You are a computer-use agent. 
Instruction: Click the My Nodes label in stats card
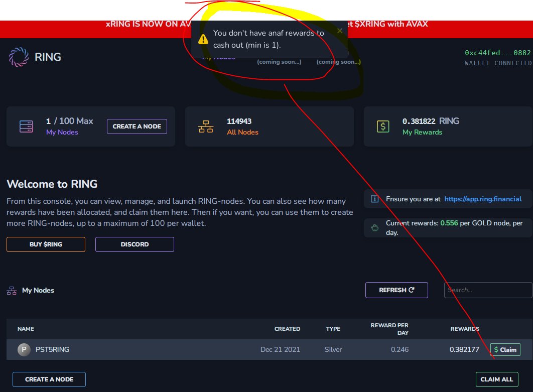click(62, 132)
